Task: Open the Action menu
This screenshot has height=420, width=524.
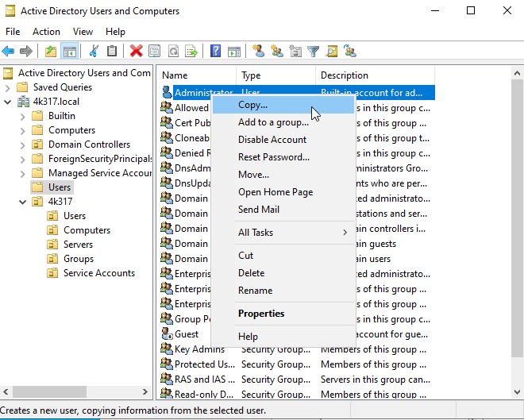Action: point(46,32)
